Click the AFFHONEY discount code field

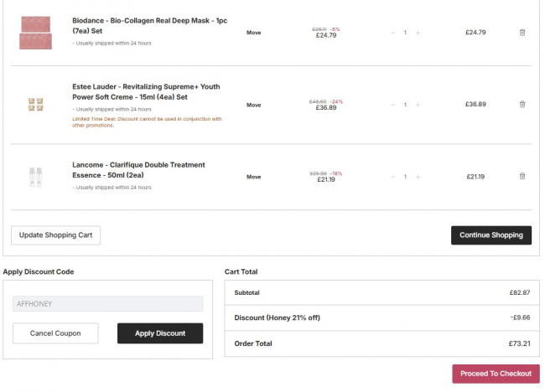[x=107, y=304]
